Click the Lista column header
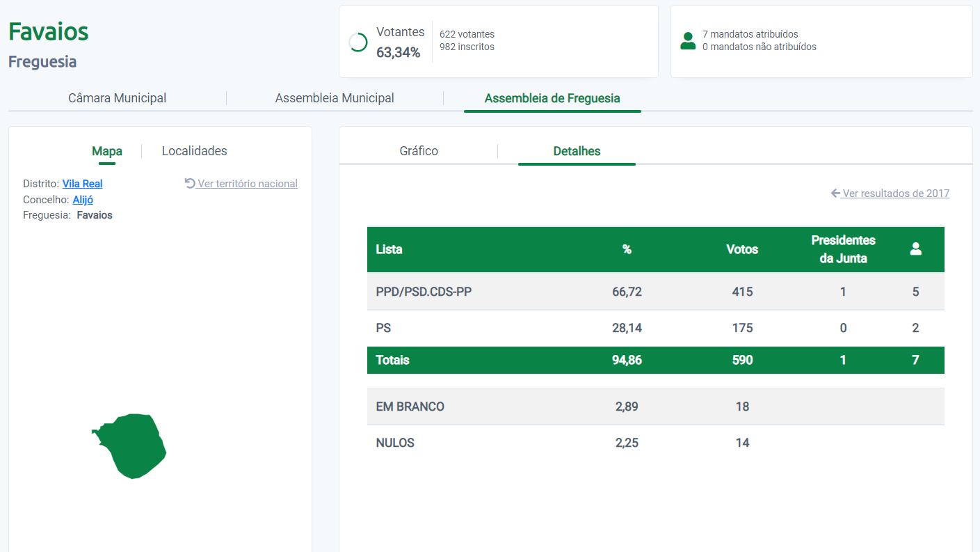The image size is (980, 552). [389, 249]
